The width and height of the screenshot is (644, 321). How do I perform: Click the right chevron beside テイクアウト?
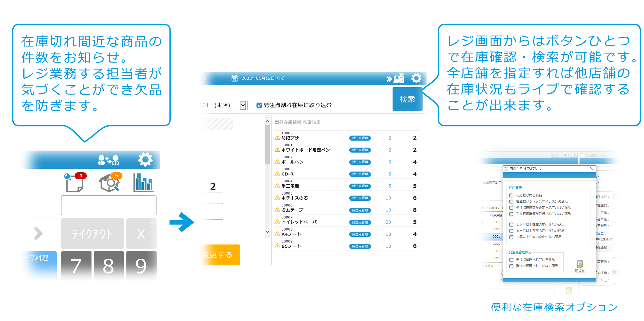(x=38, y=233)
